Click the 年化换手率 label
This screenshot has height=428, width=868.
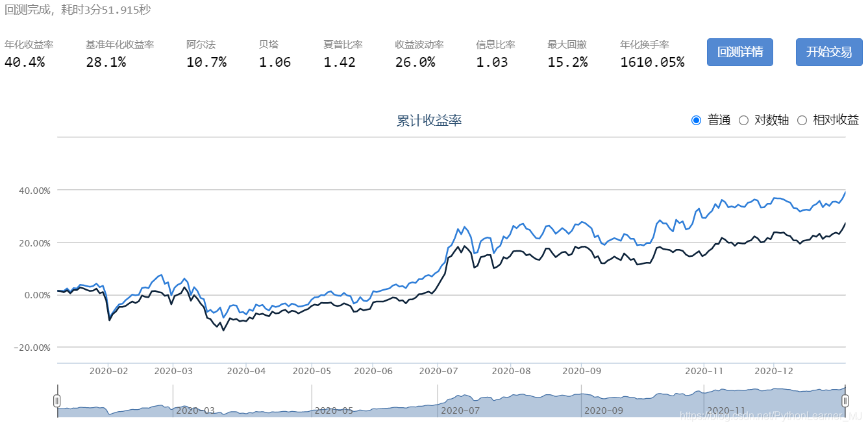point(645,45)
